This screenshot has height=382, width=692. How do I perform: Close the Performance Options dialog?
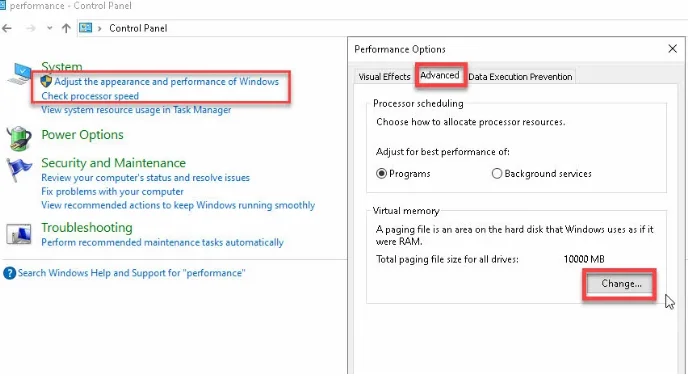click(672, 49)
